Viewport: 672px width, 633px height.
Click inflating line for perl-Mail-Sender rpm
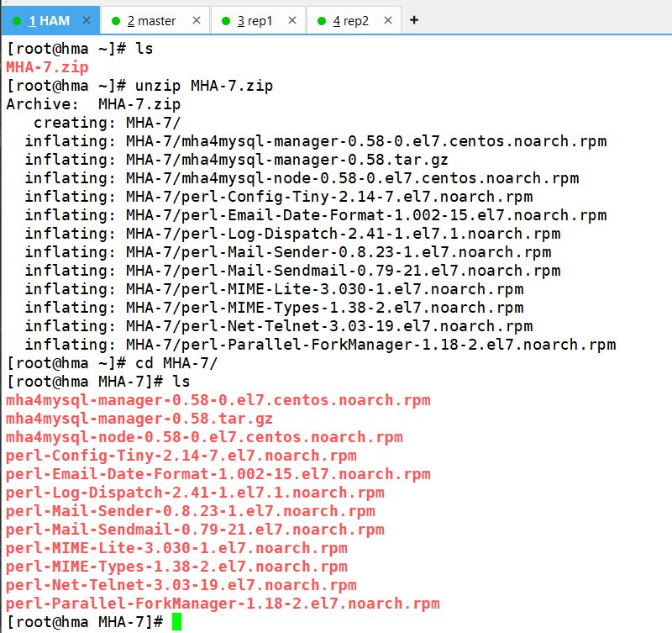(287, 252)
